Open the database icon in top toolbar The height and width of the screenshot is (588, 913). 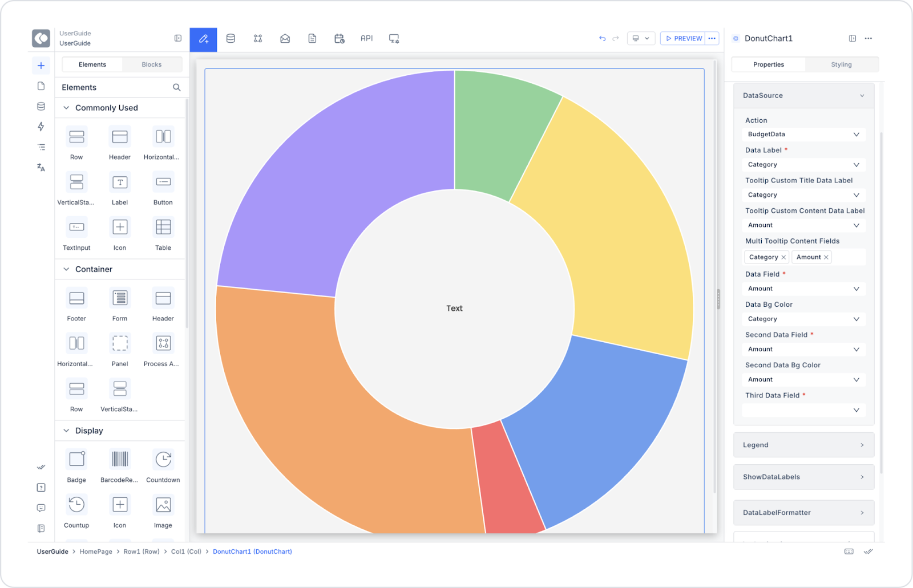(x=231, y=39)
